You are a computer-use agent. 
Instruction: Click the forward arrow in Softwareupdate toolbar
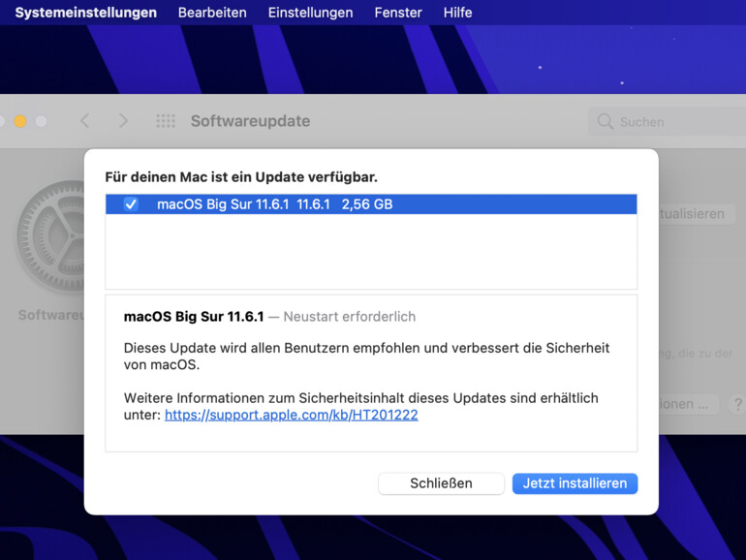(x=123, y=121)
